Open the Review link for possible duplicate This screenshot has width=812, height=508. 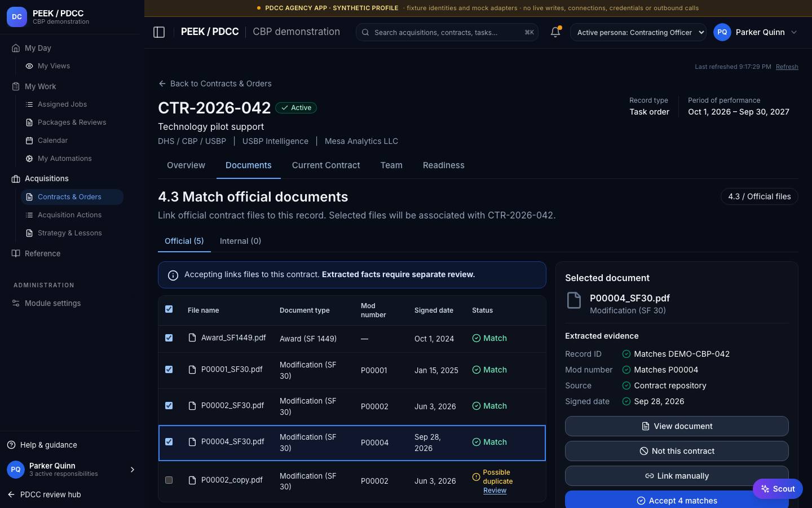(495, 491)
